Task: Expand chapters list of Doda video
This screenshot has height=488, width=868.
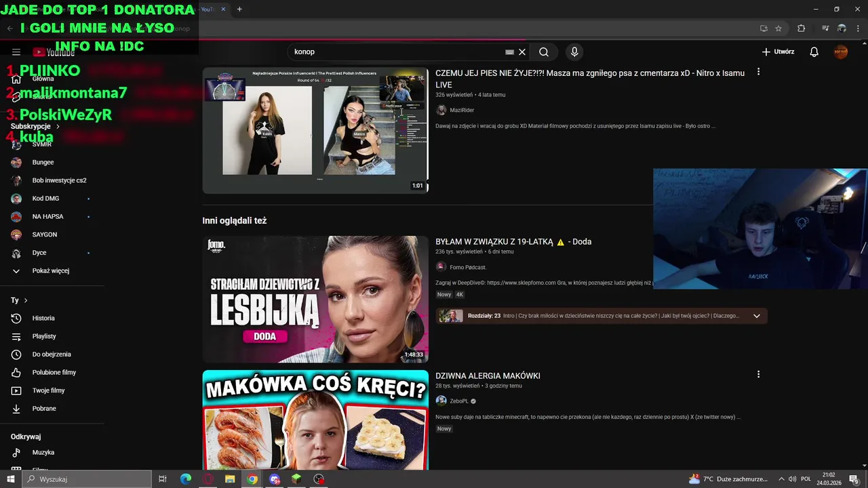Action: [757, 316]
